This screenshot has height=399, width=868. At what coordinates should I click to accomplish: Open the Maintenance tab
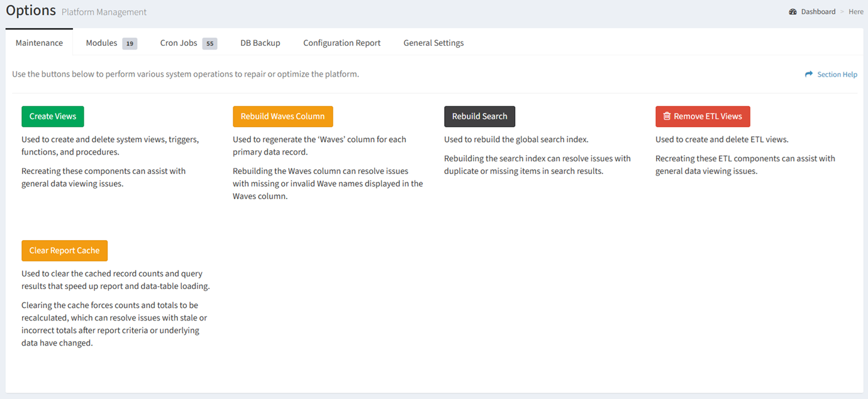[39, 43]
